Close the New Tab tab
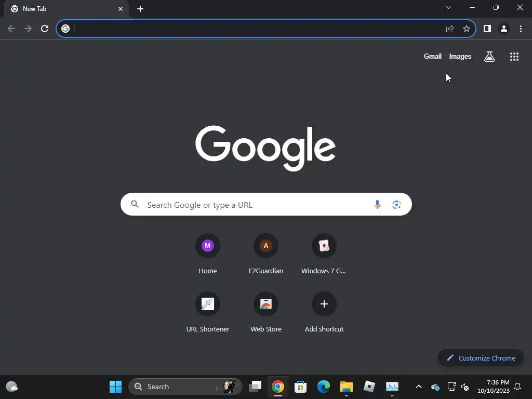Image resolution: width=532 pixels, height=399 pixels. coord(121,9)
